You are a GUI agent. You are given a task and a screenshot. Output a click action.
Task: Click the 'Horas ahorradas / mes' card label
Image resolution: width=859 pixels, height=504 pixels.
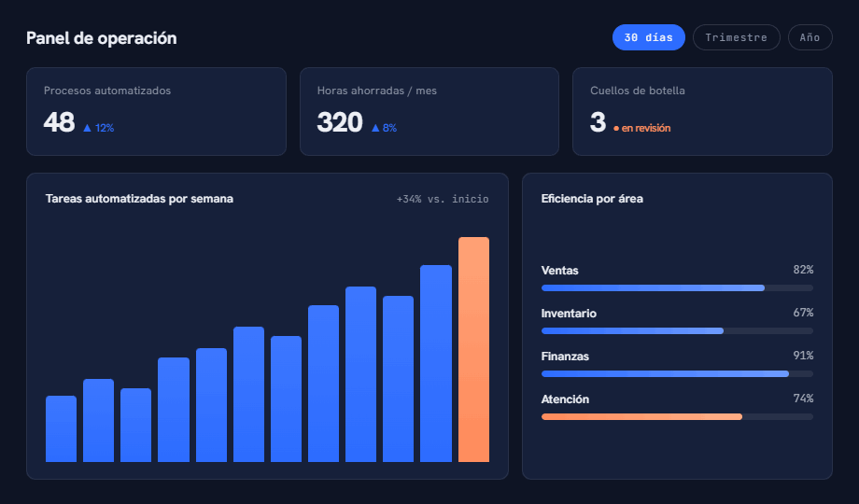click(377, 91)
